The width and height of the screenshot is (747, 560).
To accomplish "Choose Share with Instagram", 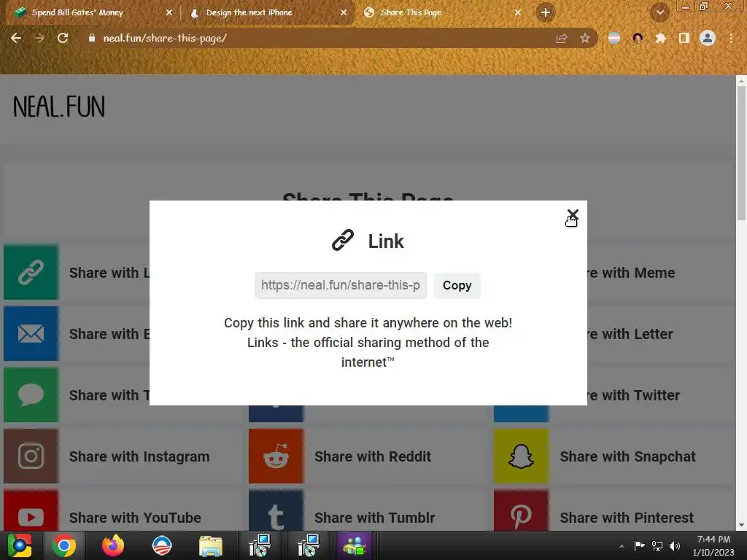I will [139, 456].
